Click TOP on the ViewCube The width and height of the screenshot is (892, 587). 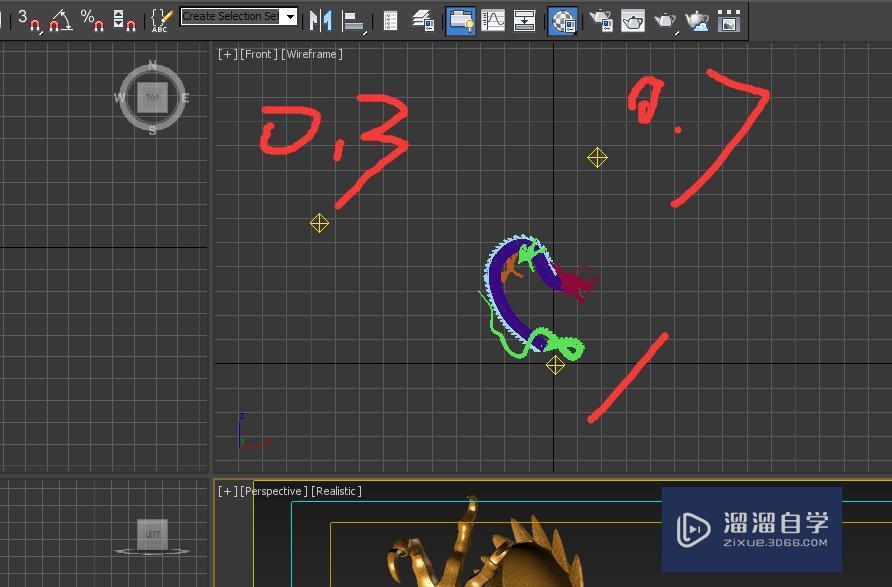tap(152, 97)
